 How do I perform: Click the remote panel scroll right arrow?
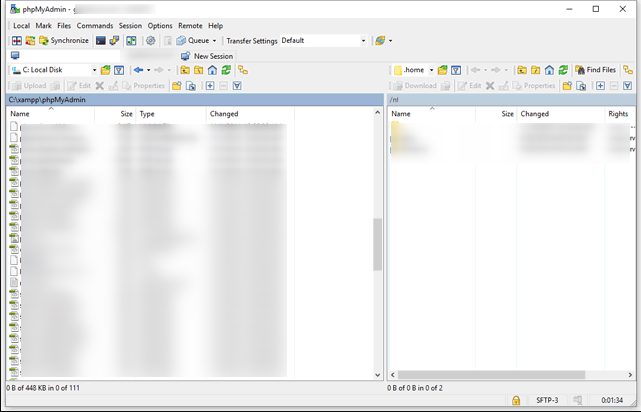630,375
